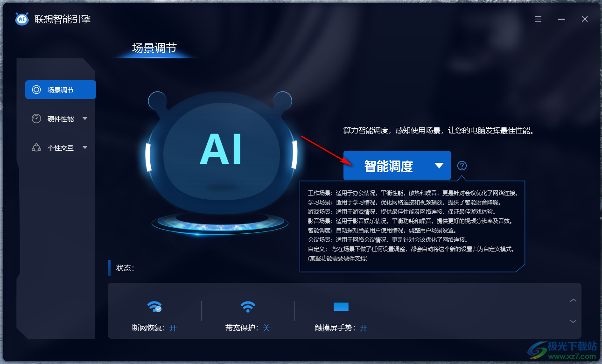Disable 触摸屏手势 touchscreen gestures

pyautogui.click(x=364, y=328)
